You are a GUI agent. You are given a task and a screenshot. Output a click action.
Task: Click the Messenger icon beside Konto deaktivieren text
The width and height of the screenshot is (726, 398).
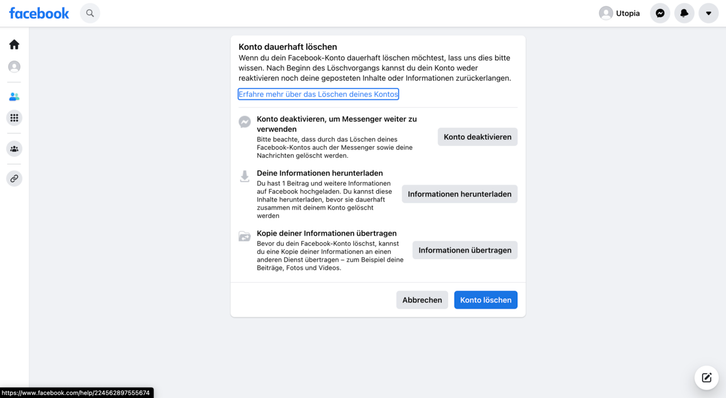coord(244,122)
